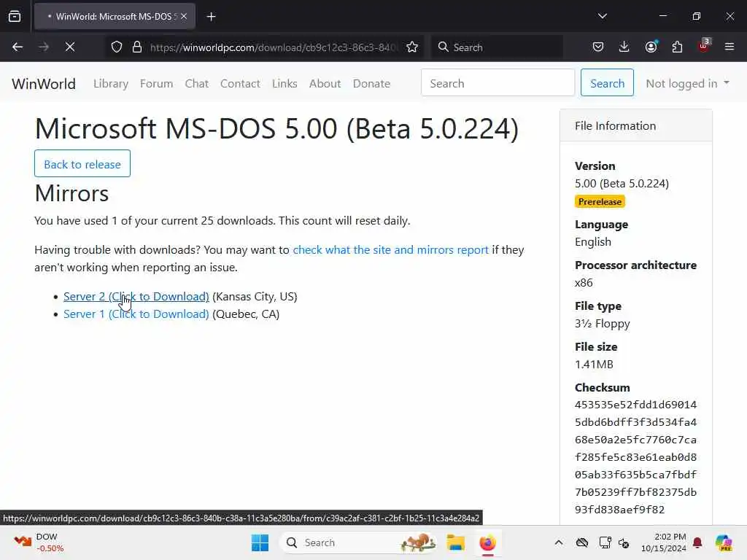
Task: Open the Firefox account icon
Action: tap(651, 47)
